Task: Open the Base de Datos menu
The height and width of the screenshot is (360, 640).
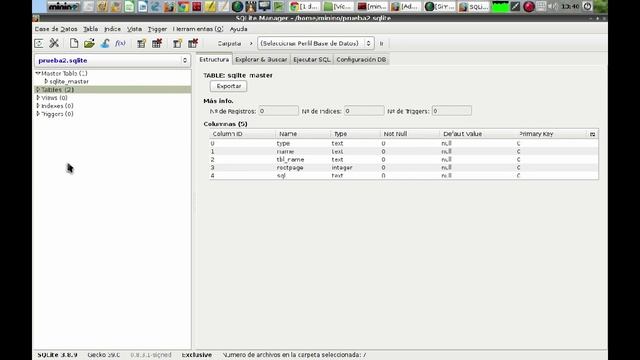Action: click(x=56, y=29)
